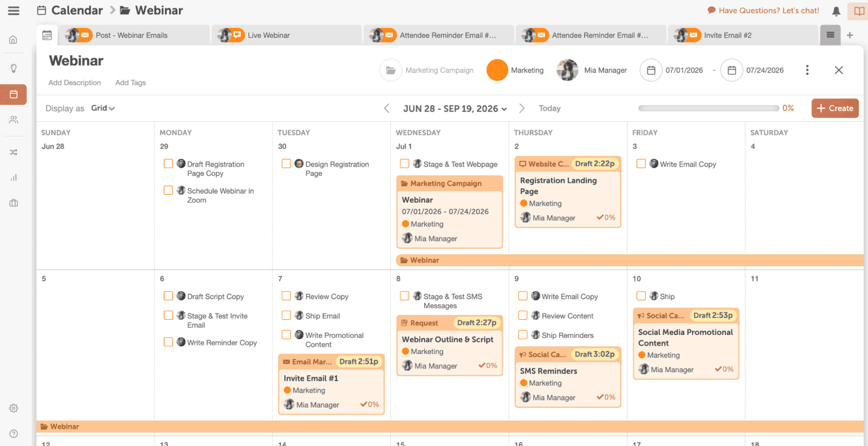Go to next date range with right chevron
The image size is (868, 446).
pos(522,108)
